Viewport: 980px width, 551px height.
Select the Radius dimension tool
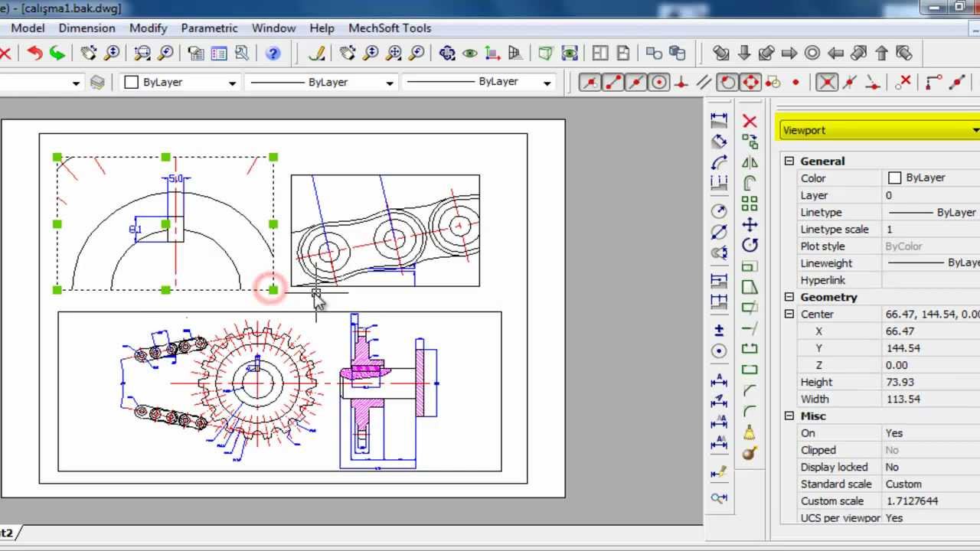coord(719,211)
